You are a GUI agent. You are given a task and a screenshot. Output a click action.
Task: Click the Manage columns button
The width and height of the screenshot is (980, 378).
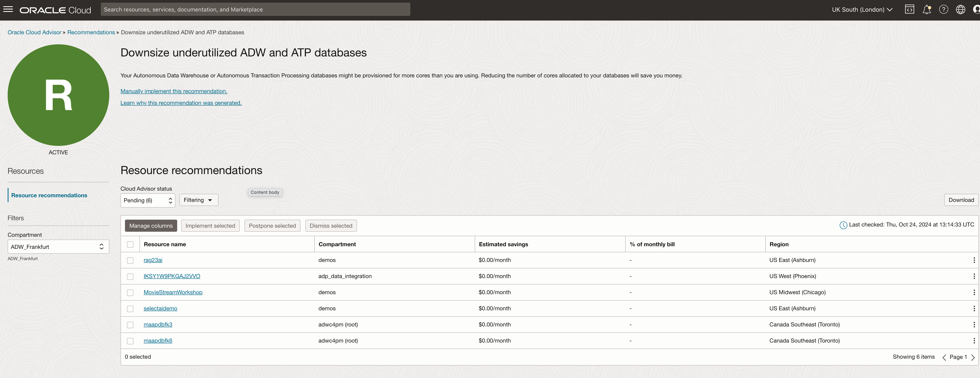point(151,226)
